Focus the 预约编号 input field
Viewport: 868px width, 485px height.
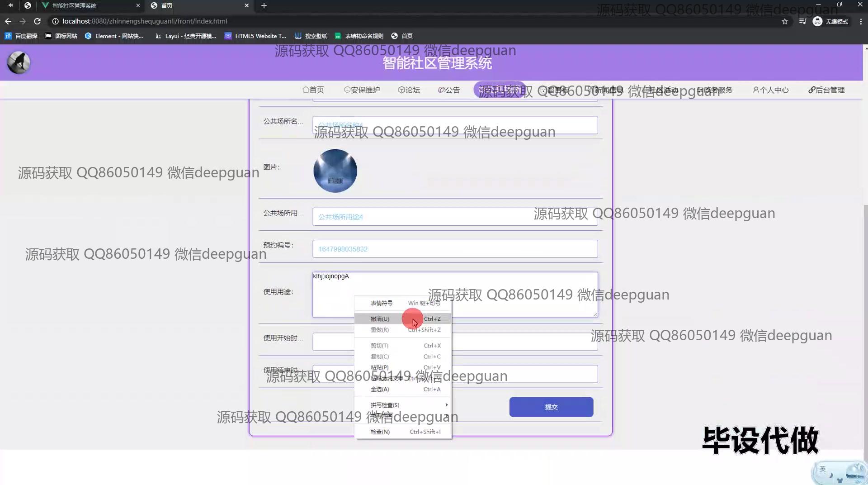click(455, 249)
